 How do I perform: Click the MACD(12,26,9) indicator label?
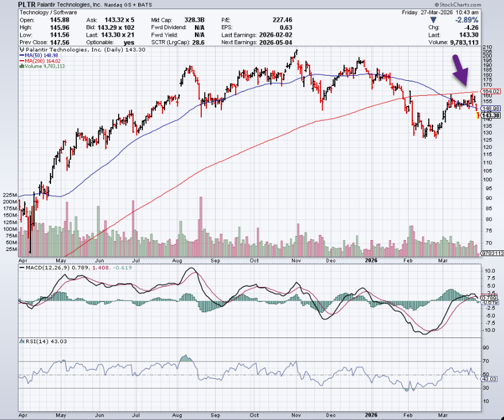pyautogui.click(x=42, y=265)
